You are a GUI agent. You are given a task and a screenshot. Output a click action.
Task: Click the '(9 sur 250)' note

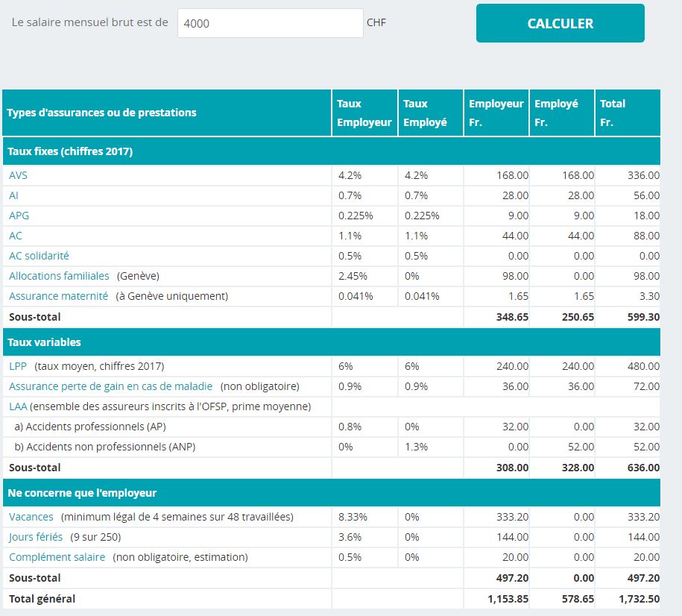(95, 537)
